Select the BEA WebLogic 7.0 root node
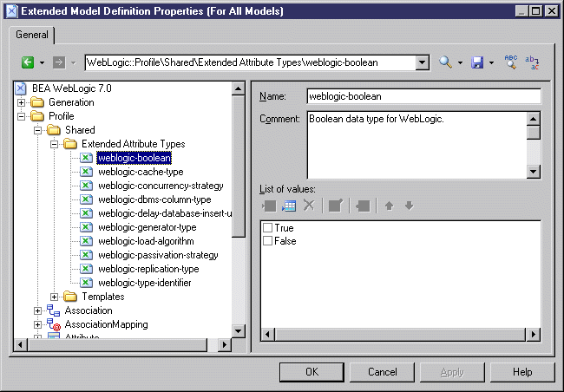Screen dimensions: 564x392 [x=71, y=88]
